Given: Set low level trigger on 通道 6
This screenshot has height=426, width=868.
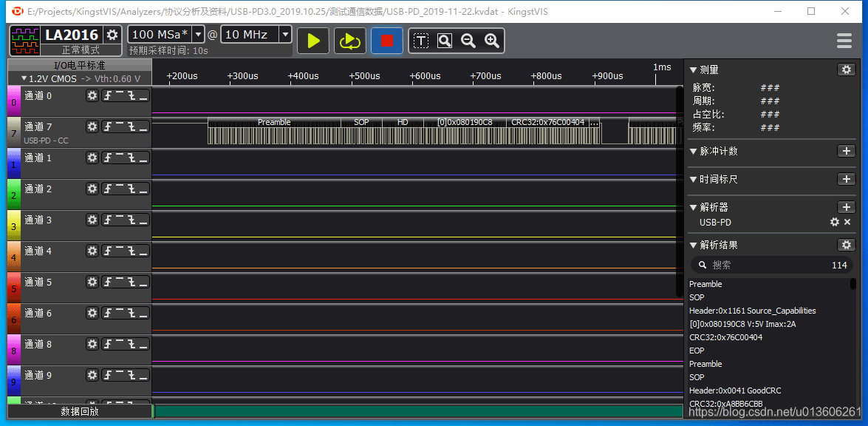Looking at the screenshot, I should pos(143,313).
